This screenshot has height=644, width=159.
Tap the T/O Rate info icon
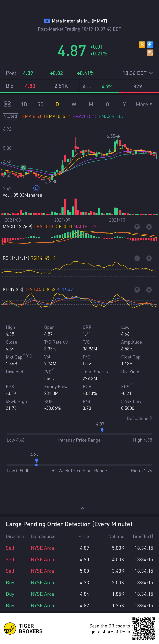click(65, 342)
